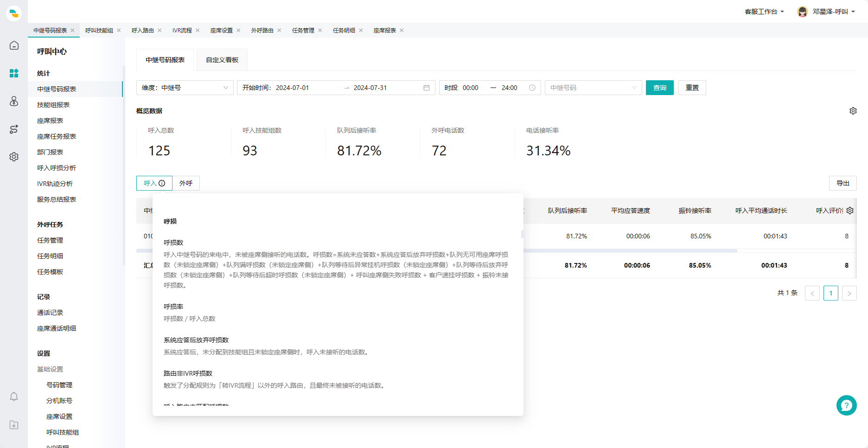This screenshot has height=448, width=868.
Task: Select page 1 in pagination
Action: tap(831, 293)
